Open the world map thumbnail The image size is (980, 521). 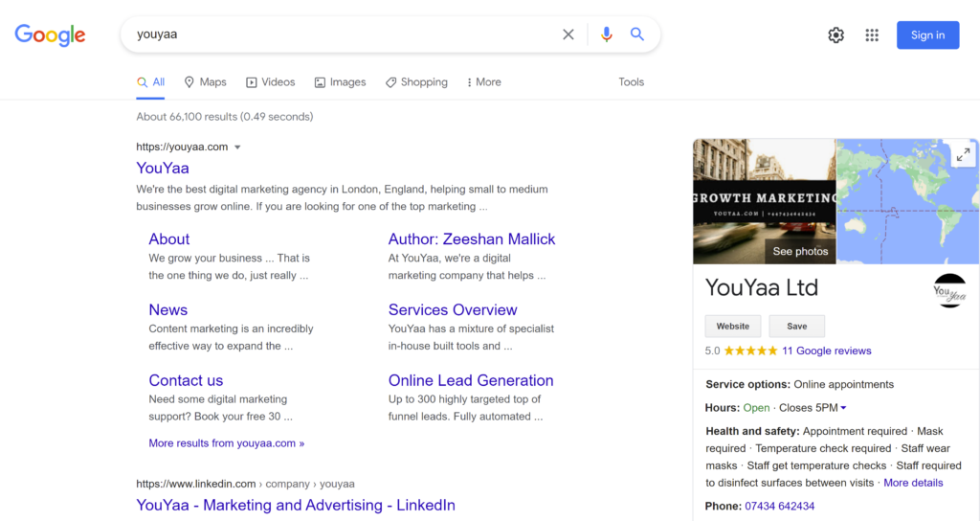(x=907, y=201)
